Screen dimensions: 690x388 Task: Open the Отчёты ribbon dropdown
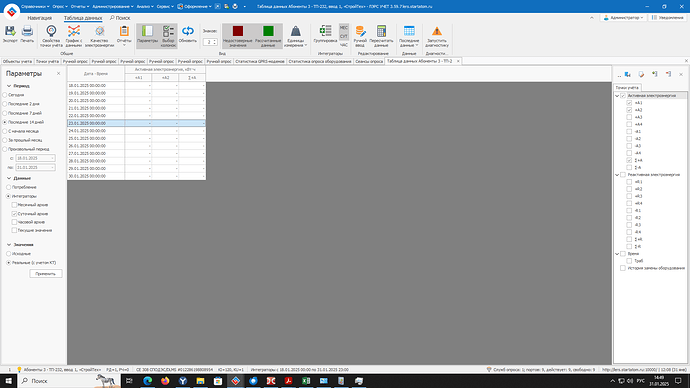(124, 36)
